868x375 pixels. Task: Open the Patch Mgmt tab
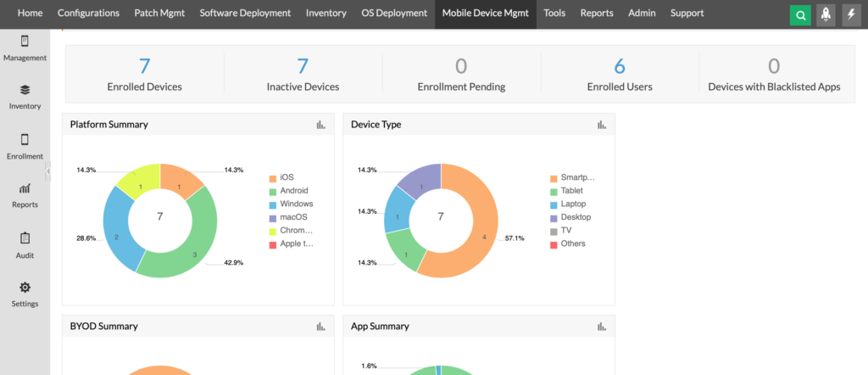click(x=159, y=14)
